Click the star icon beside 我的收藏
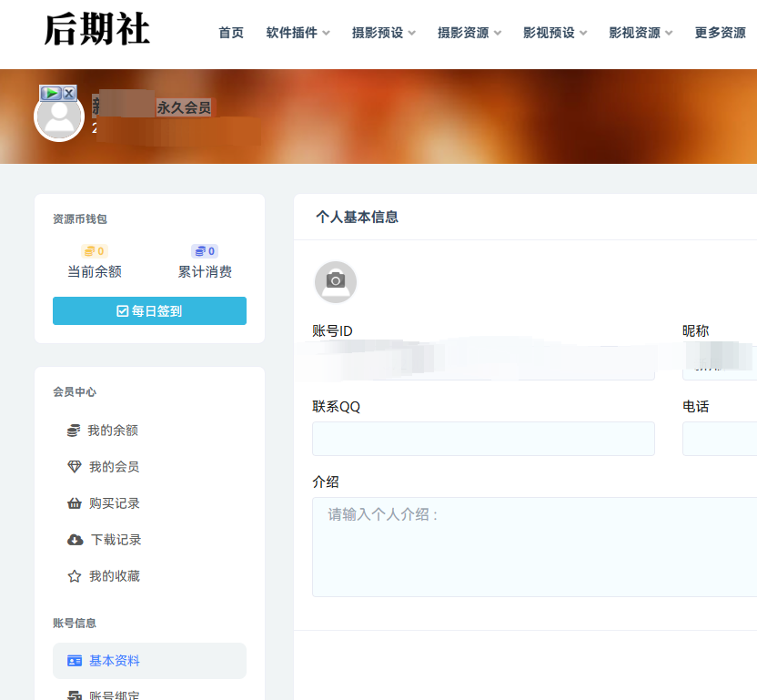Viewport: 757px width, 700px height. pyautogui.click(x=75, y=576)
